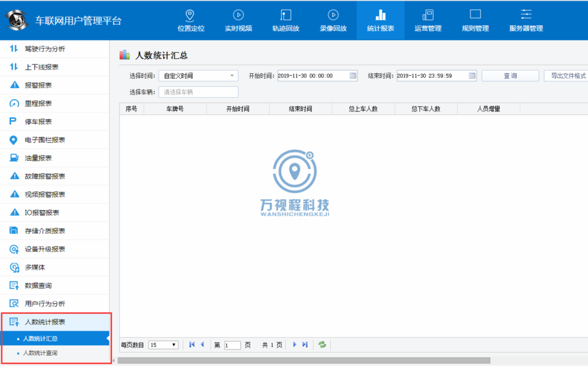This screenshot has width=588, height=366.
Task: Click the 开始时间 column header
Action: [238, 109]
